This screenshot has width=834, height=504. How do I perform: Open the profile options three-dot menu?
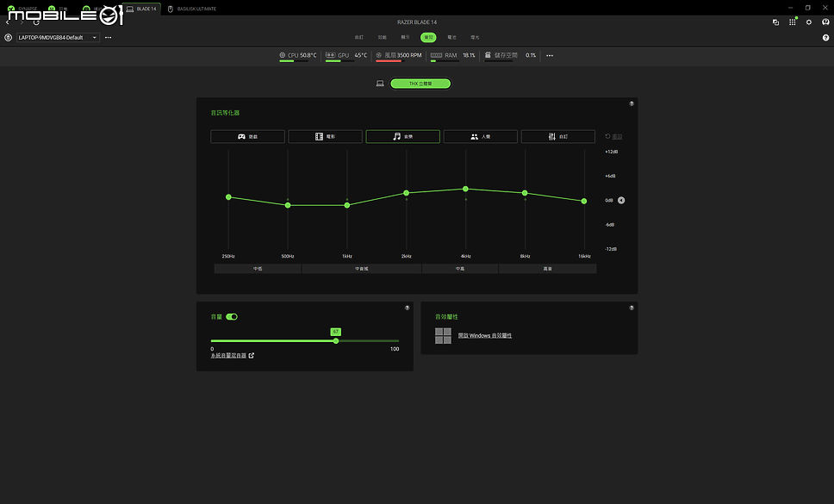(108, 38)
